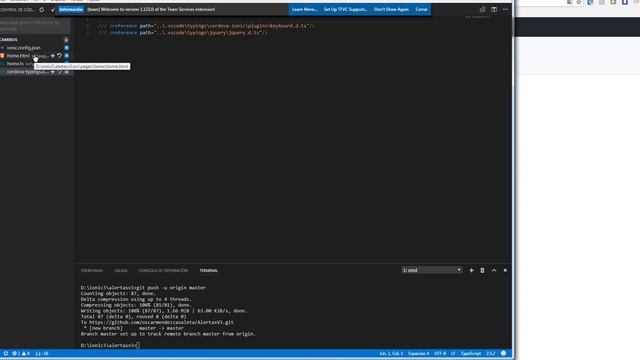Viewport: 640px width, 360px height.
Task: Focus the commit message input field
Action: pos(35,25)
